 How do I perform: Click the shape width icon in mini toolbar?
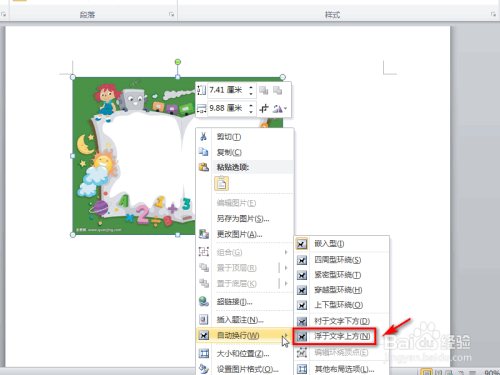pos(202,108)
